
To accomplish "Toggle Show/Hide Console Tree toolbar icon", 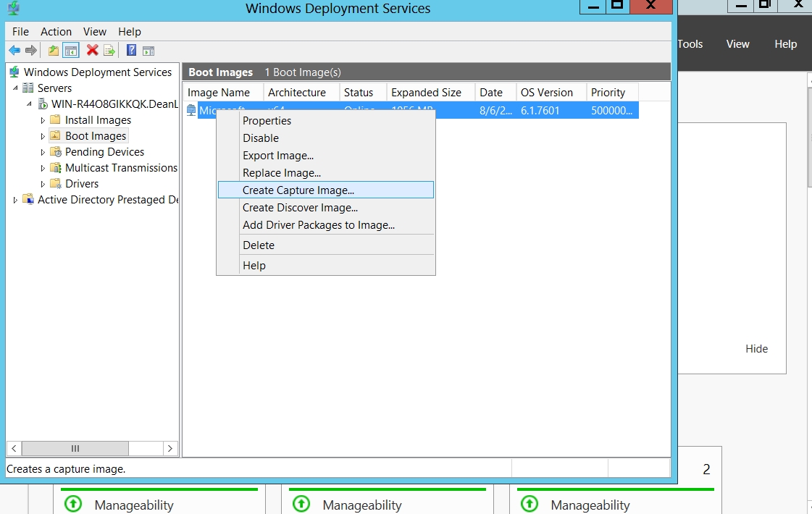I will click(70, 50).
